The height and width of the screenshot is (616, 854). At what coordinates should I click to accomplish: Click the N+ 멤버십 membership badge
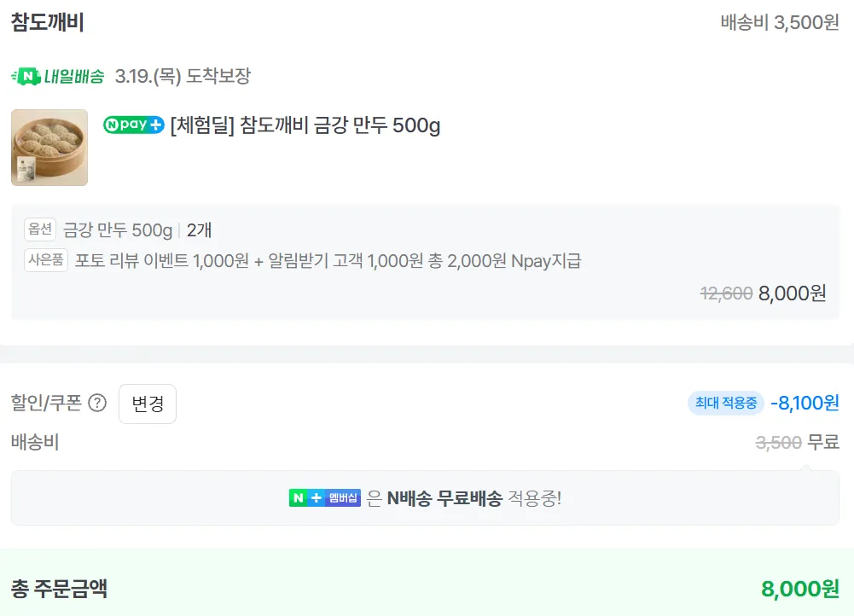pos(324,498)
